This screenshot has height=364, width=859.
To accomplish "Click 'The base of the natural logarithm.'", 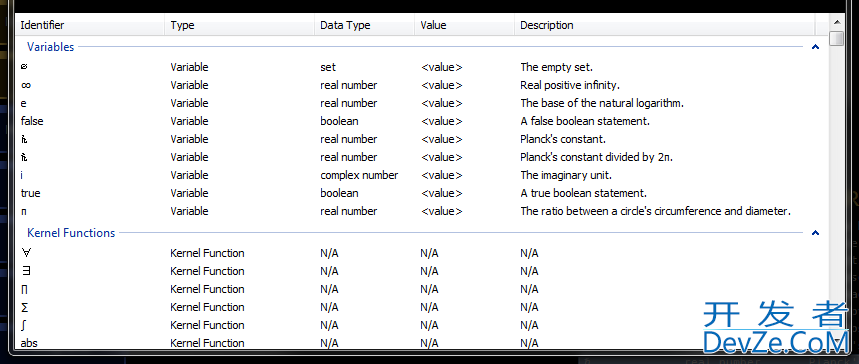I will coord(602,103).
